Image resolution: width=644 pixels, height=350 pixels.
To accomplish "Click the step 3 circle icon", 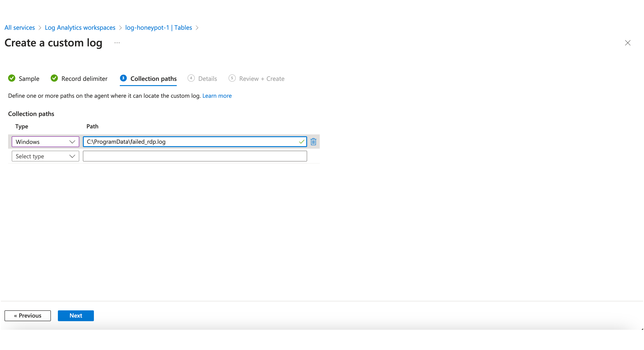I will (x=123, y=78).
